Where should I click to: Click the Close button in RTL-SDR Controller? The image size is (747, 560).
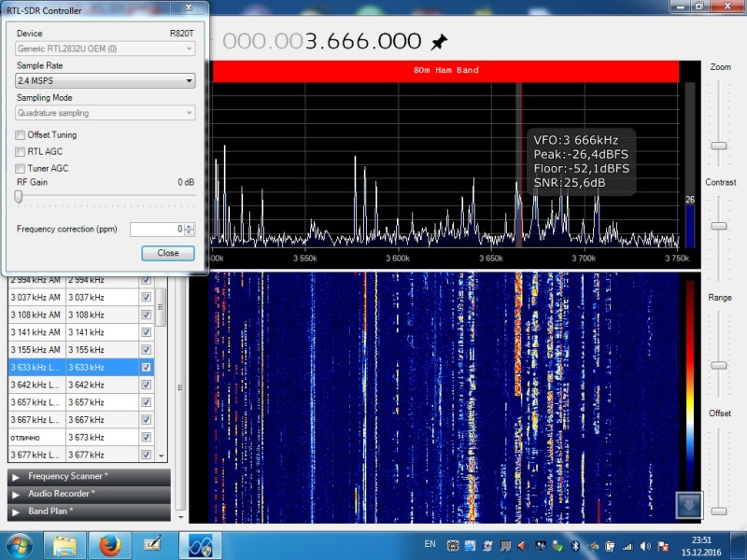pyautogui.click(x=168, y=253)
